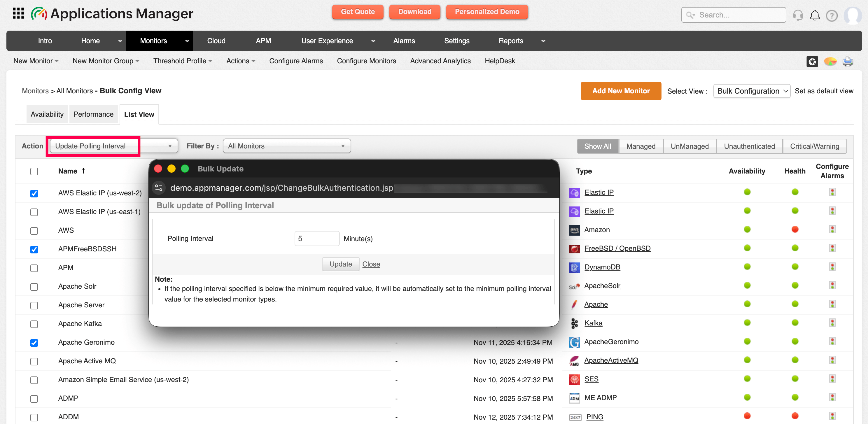The image size is (868, 424).
Task: Sort by the Name column header
Action: (71, 171)
